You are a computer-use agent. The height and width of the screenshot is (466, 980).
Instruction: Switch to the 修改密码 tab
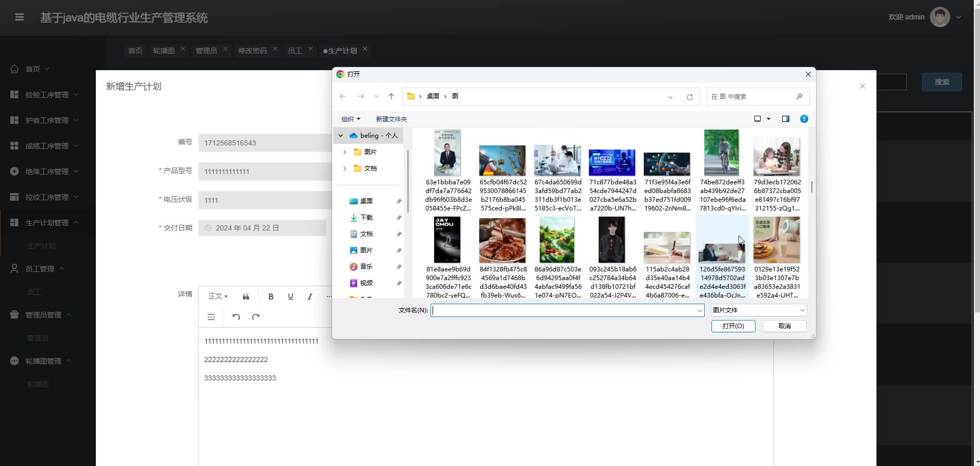(252, 51)
